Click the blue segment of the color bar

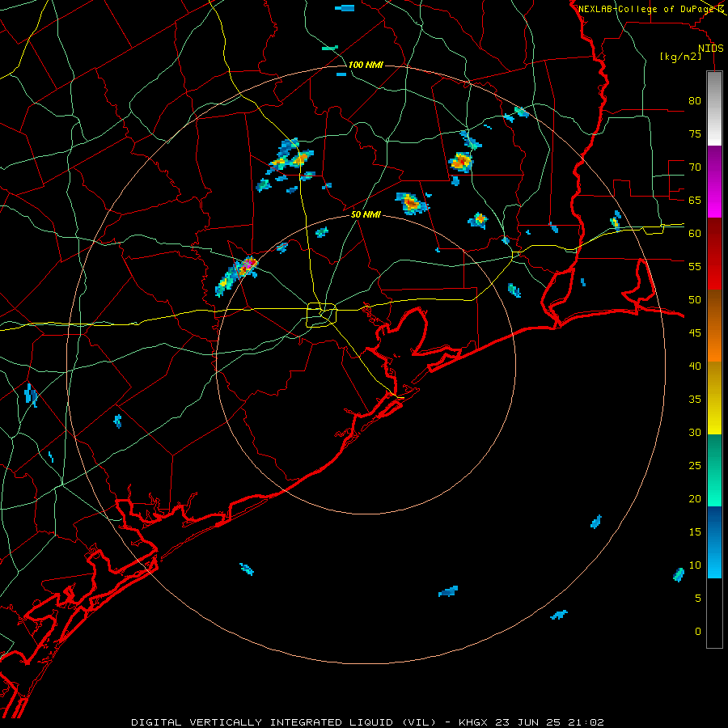tap(714, 542)
